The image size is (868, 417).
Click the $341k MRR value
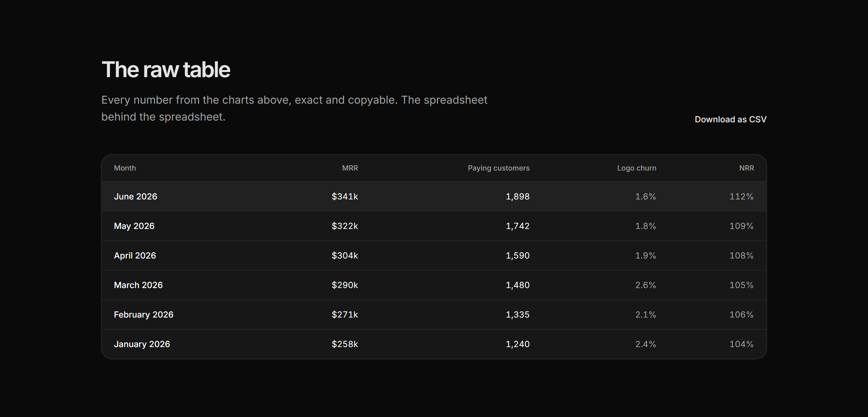pos(345,196)
